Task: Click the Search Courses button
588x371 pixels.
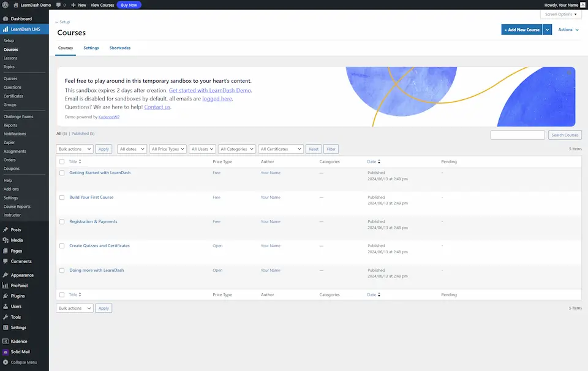Action: pos(565,135)
